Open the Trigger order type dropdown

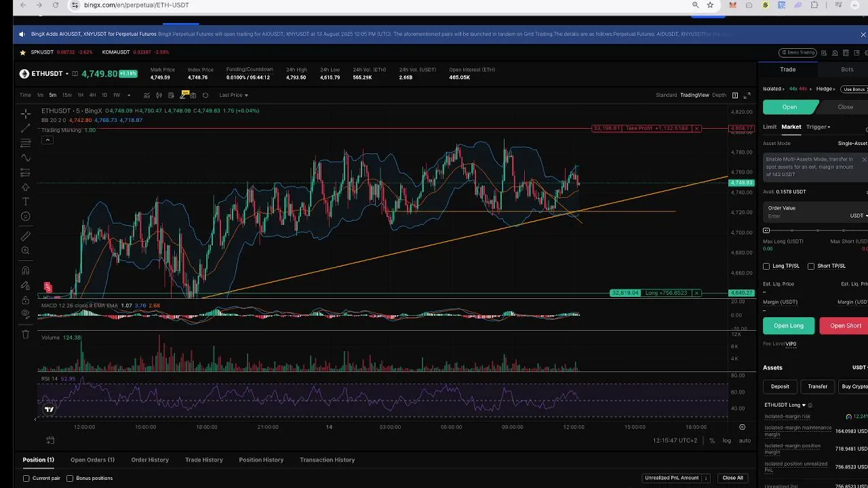[x=818, y=127]
